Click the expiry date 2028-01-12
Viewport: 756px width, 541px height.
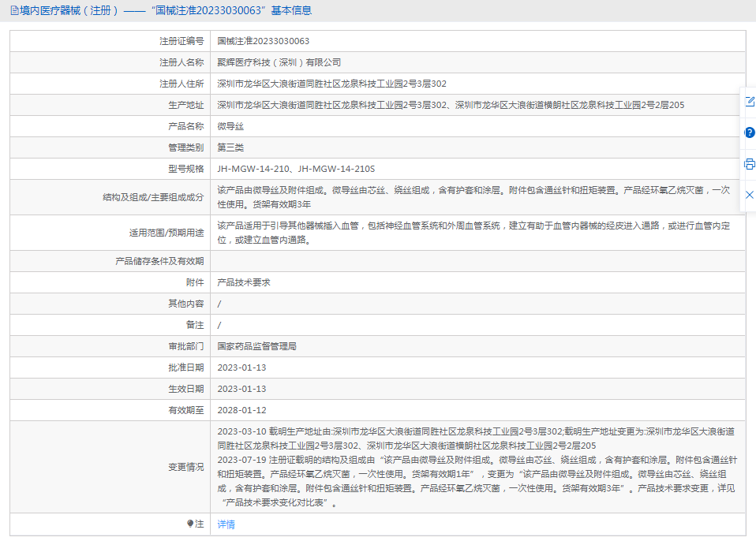[x=241, y=410]
